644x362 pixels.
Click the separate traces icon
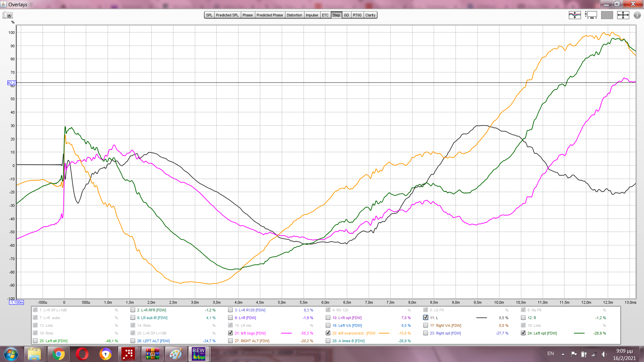click(x=575, y=15)
